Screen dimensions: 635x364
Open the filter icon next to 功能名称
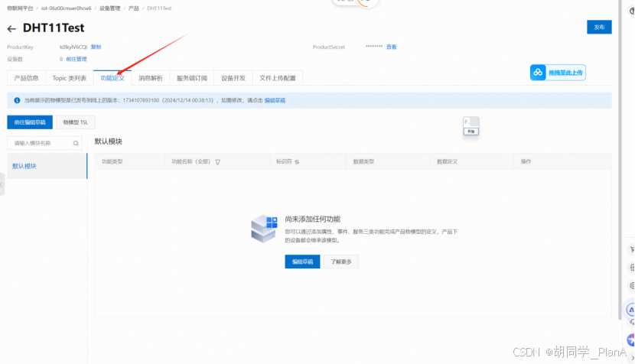(218, 162)
